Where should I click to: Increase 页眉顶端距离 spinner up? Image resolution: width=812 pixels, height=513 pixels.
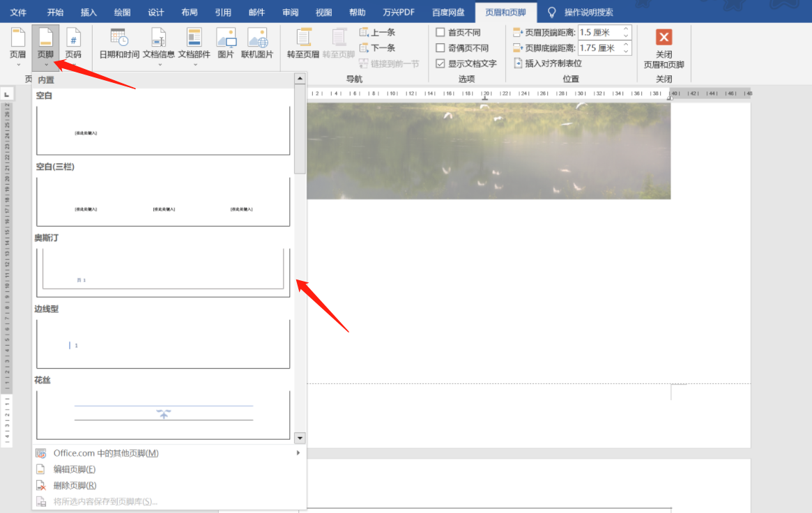pyautogui.click(x=626, y=29)
